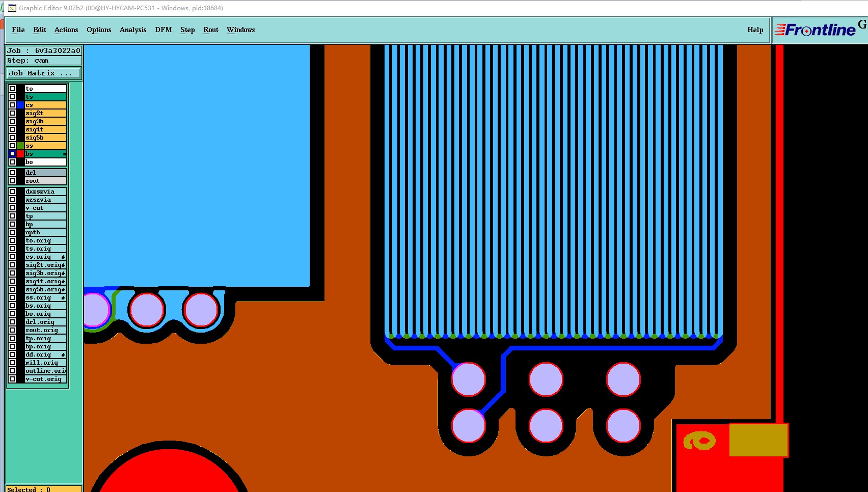Open the Windows menu
This screenshot has width=868, height=492.
(x=241, y=30)
